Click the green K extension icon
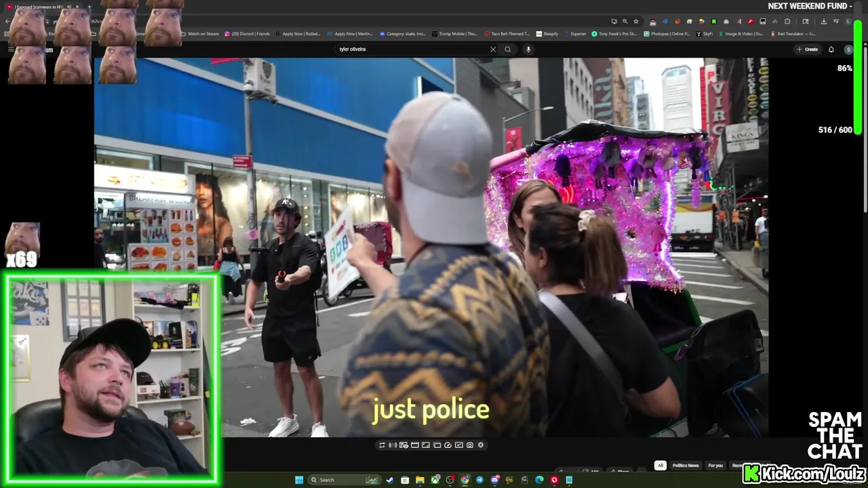The image size is (868, 488). pyautogui.click(x=714, y=21)
